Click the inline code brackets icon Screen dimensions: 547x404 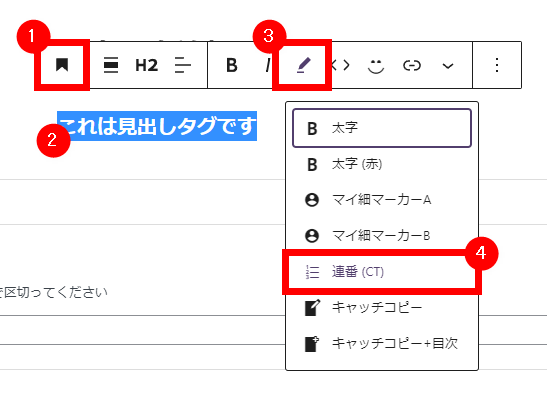340,65
